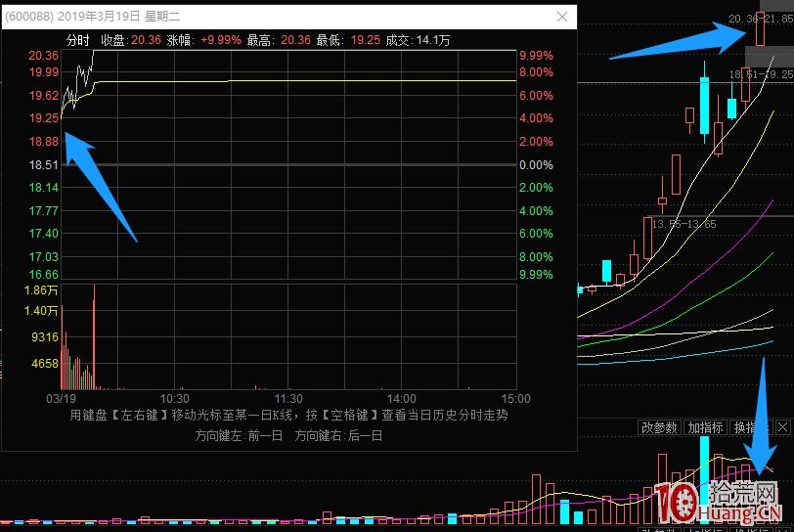Click 18.14 on the price axis
This screenshot has width=794, height=532.
point(44,188)
